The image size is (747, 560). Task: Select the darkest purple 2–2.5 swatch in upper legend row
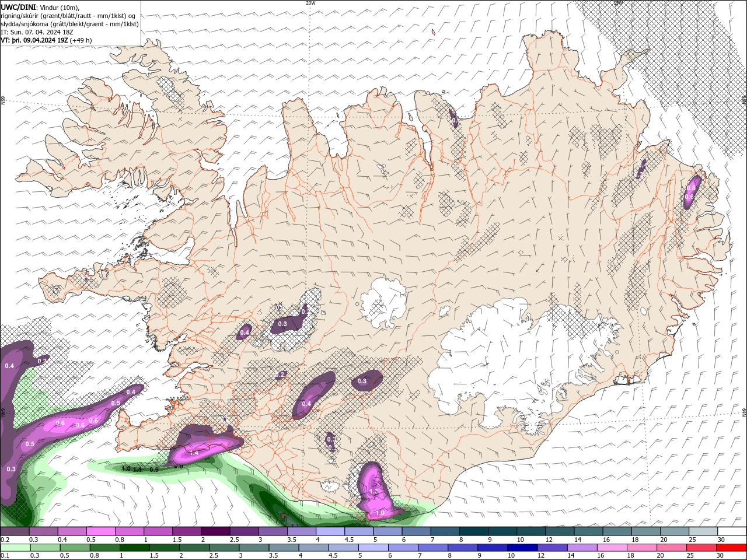click(216, 531)
